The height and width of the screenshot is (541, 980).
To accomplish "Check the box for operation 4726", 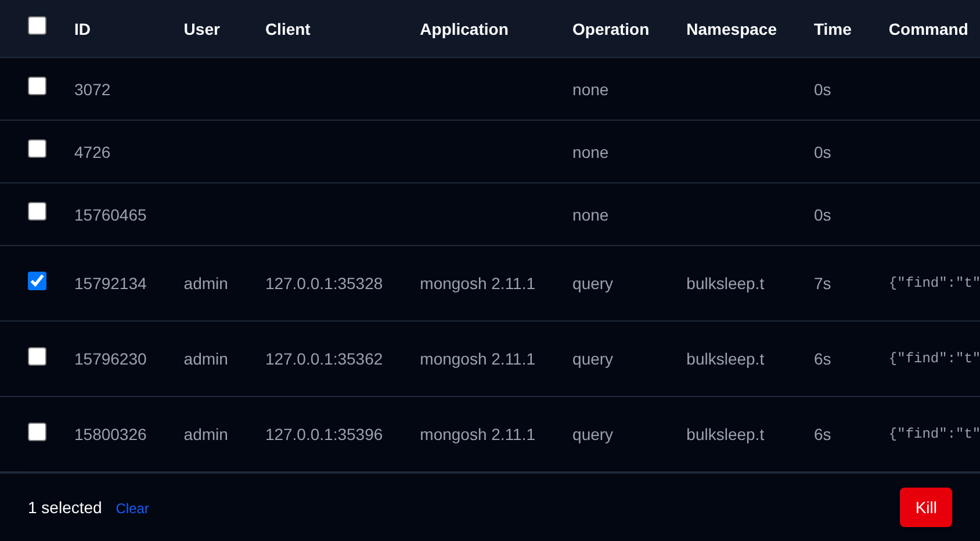I will [37, 149].
